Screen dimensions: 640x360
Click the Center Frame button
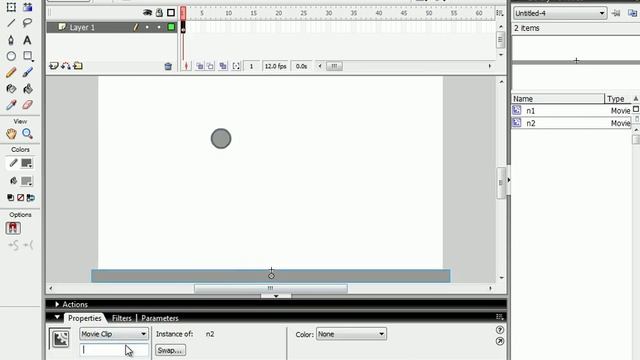point(186,66)
